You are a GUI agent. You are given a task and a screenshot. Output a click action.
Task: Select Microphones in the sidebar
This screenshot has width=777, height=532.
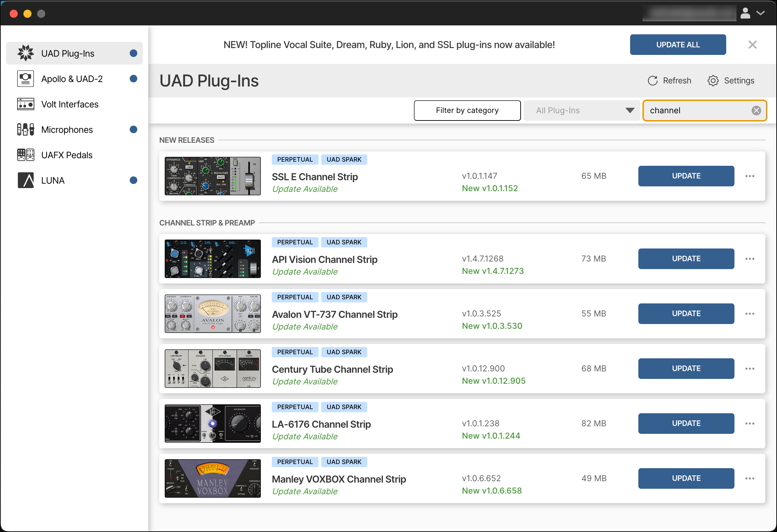coord(74,129)
